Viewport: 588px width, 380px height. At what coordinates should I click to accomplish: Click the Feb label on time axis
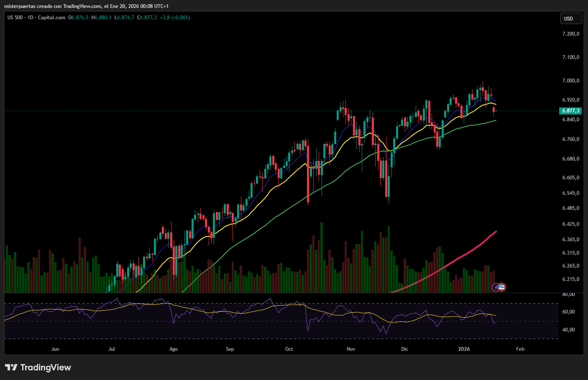coord(520,349)
